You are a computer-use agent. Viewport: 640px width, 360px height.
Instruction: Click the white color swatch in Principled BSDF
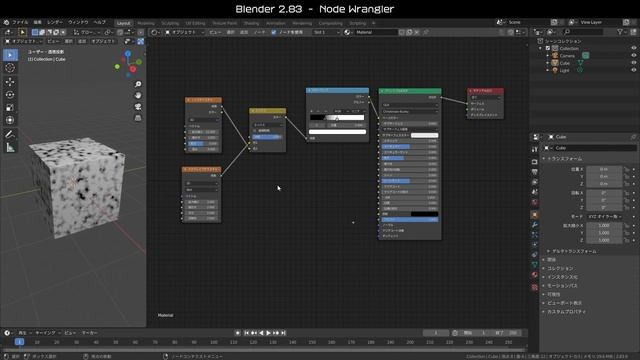coord(424,135)
